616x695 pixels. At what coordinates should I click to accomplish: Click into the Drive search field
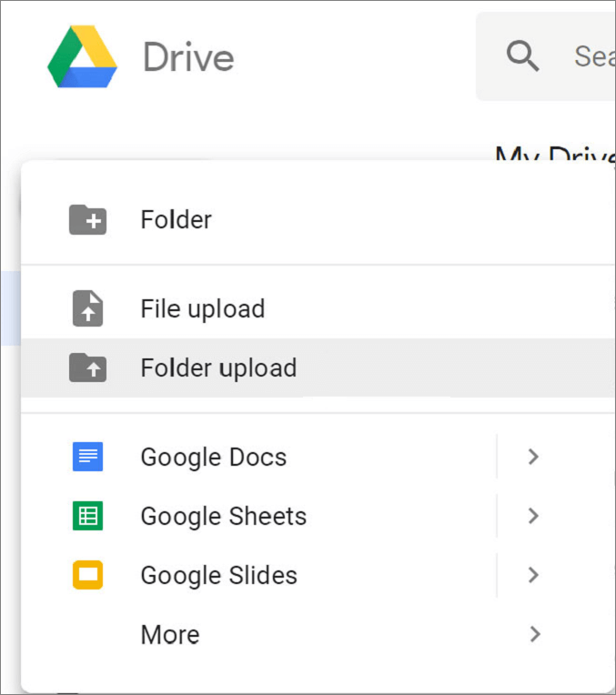(x=591, y=56)
